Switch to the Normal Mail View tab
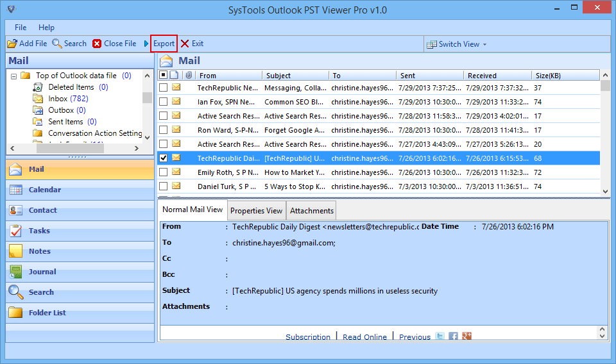 tap(193, 210)
